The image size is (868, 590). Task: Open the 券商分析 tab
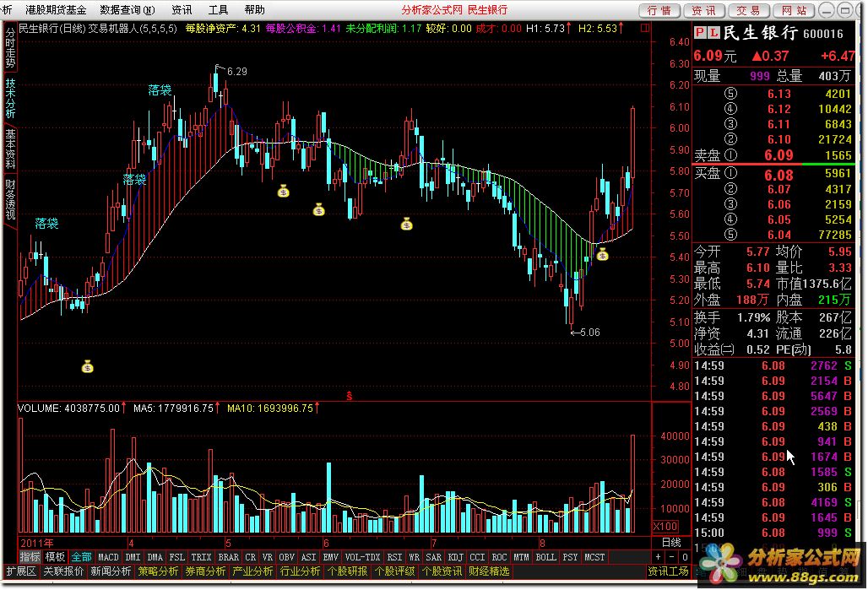point(205,571)
